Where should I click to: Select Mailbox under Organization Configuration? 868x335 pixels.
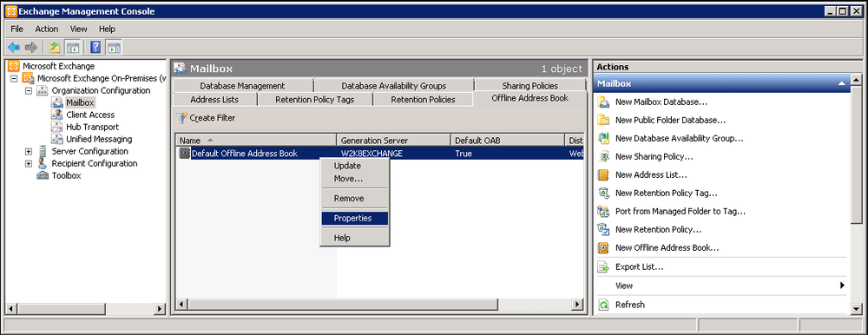click(x=80, y=103)
